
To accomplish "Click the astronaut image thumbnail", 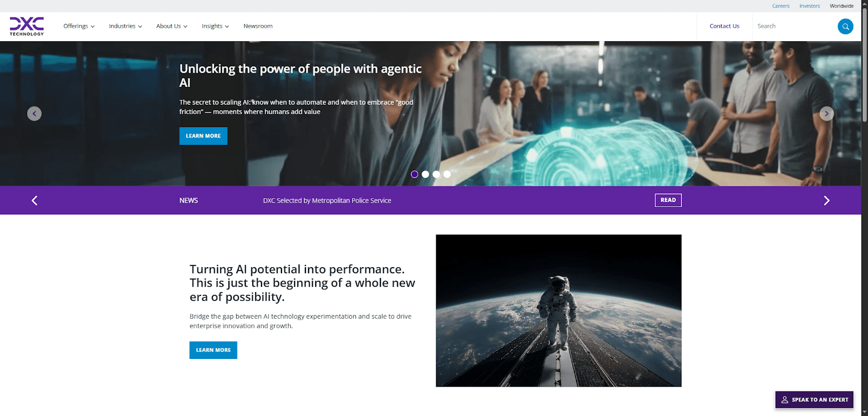I will pos(558,311).
